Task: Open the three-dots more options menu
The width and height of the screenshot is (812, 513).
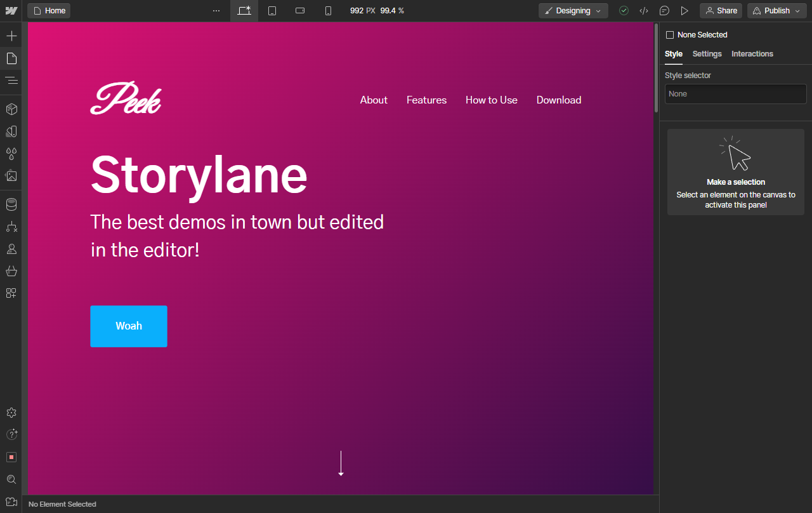Action: 216,11
